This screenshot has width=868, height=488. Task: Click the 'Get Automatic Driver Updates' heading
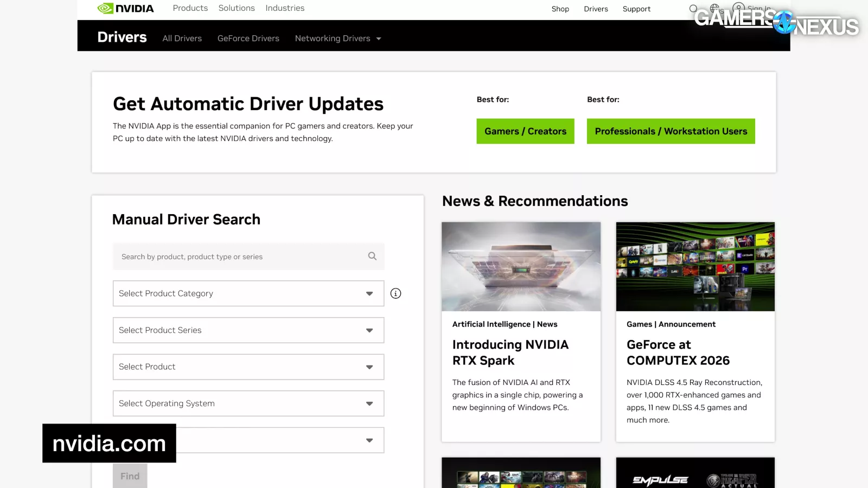pyautogui.click(x=248, y=104)
